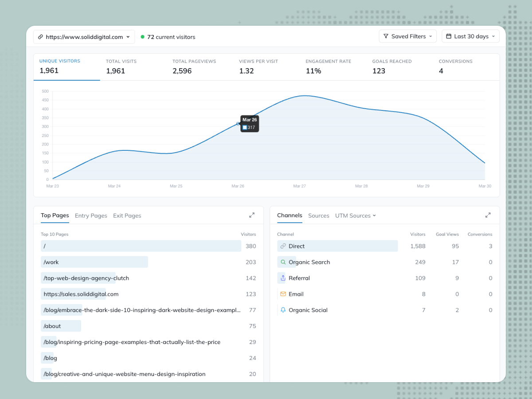This screenshot has height=399, width=532.
Task: Click the Direct channel link icon
Action: click(283, 246)
